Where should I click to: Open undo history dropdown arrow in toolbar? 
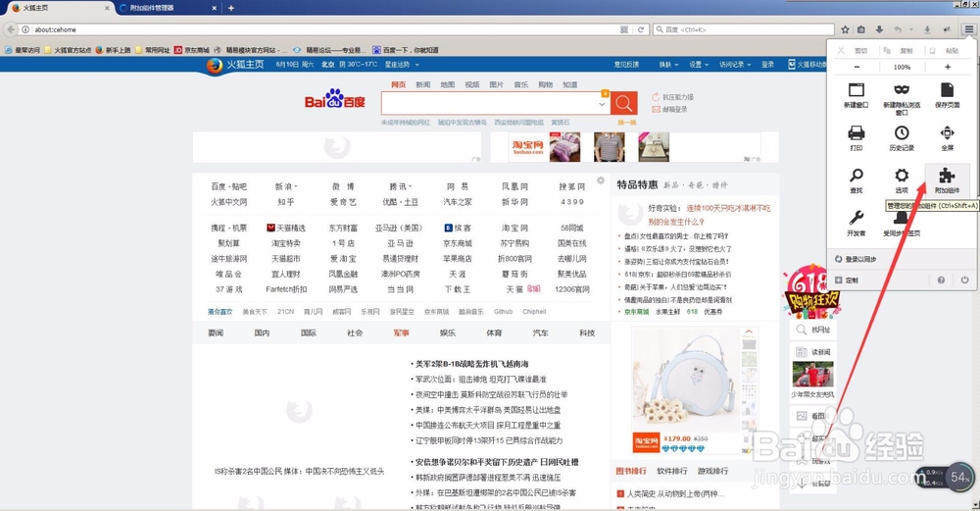911,29
